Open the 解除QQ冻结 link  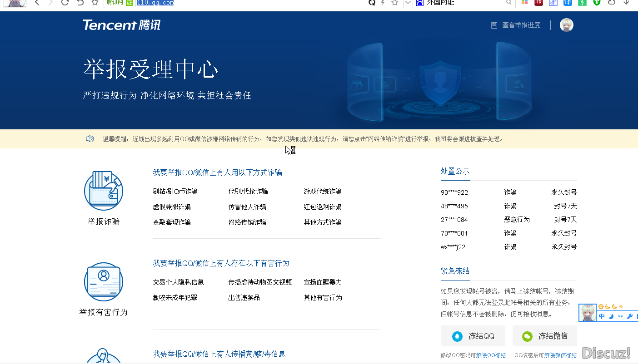[x=491, y=355]
